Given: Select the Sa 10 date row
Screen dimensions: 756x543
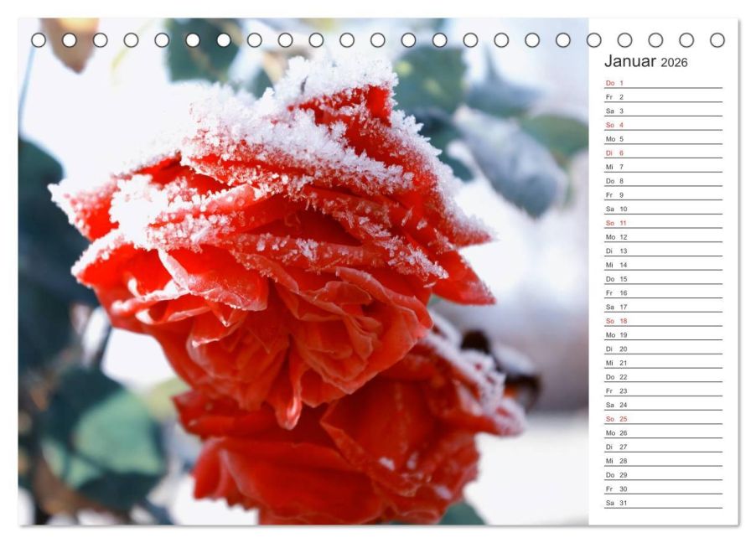Looking at the screenshot, I should coord(664,209).
